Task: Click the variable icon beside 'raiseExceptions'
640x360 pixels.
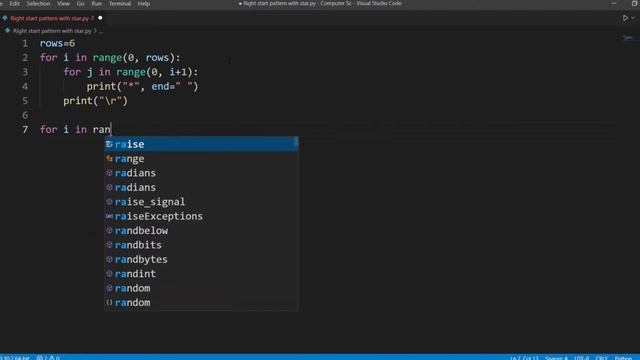Action: 109,216
